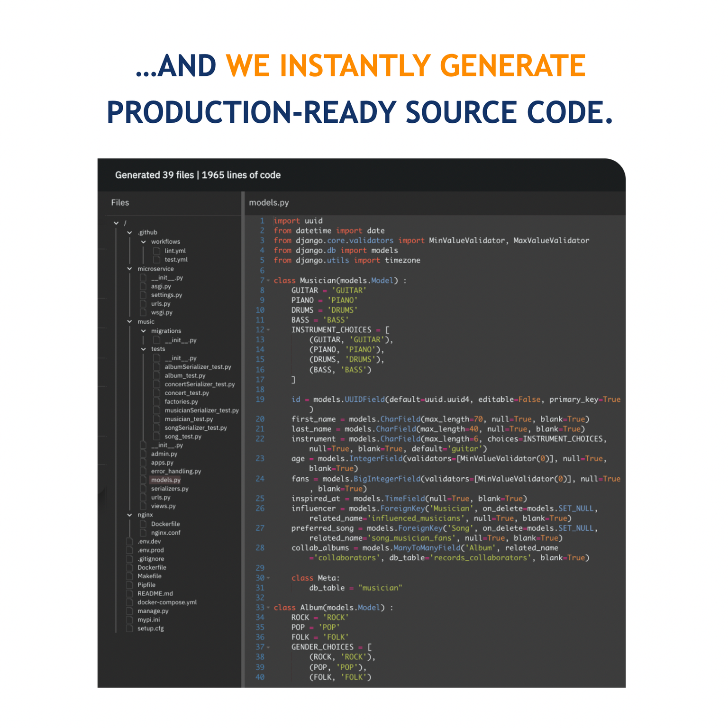This screenshot has width=728, height=728.
Task: Open __init__.py under the migrations folder
Action: coord(181,340)
